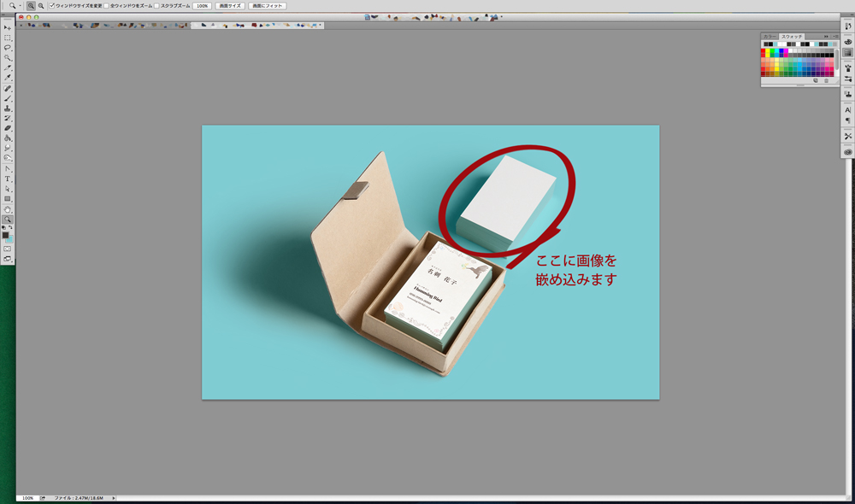Collapse the Swatches panel with the double arrows
The height and width of the screenshot is (504, 855).
(826, 37)
